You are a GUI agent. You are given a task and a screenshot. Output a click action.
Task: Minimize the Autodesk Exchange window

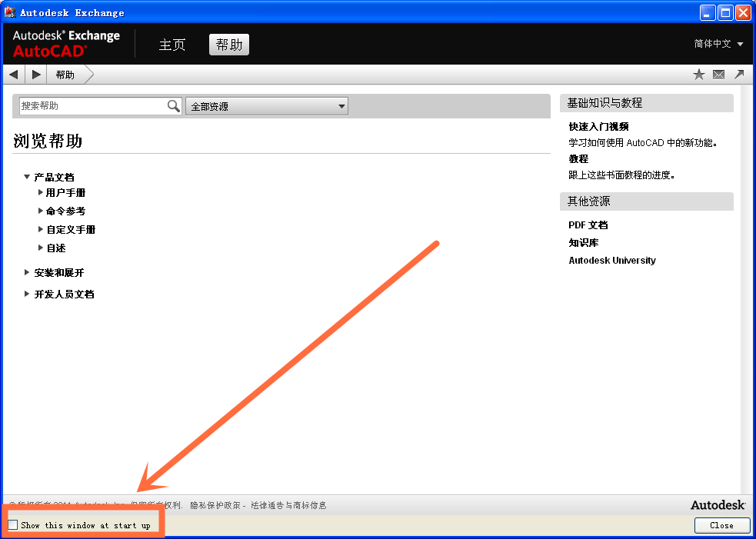click(x=708, y=12)
